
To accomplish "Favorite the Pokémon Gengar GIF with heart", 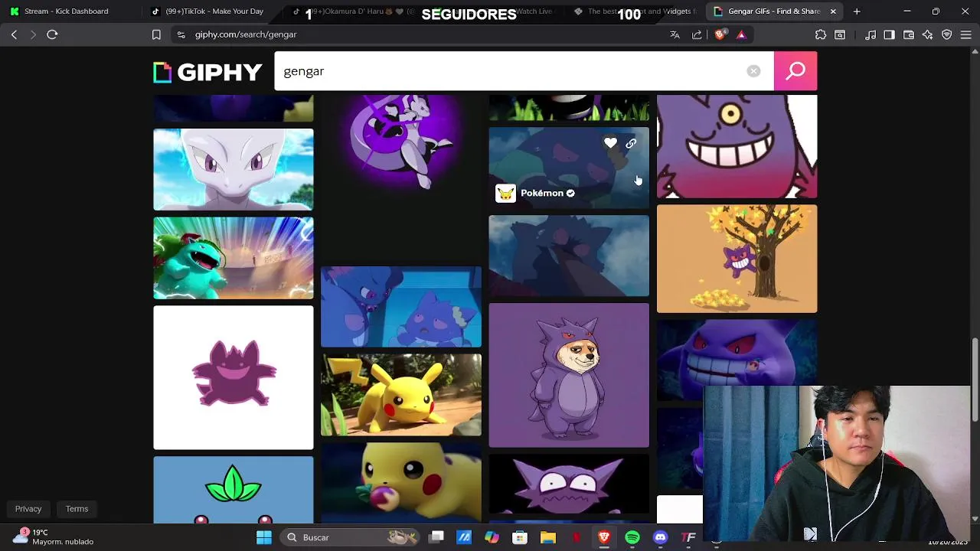I will coord(610,143).
